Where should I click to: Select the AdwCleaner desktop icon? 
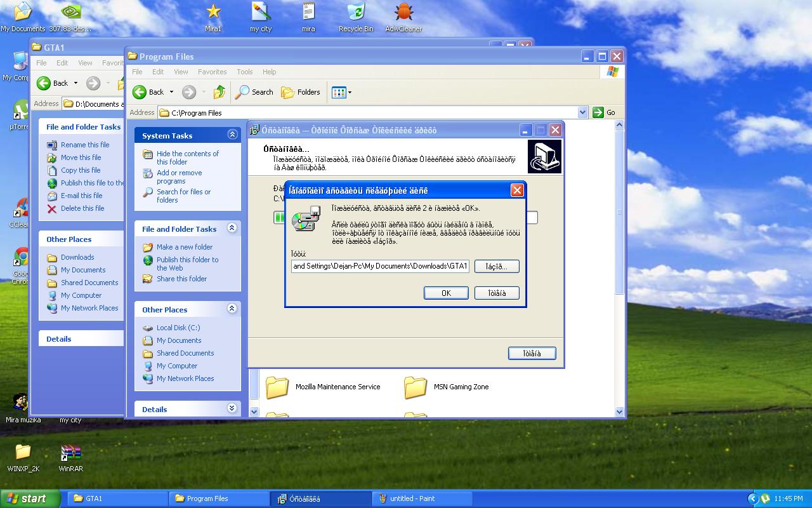click(403, 17)
